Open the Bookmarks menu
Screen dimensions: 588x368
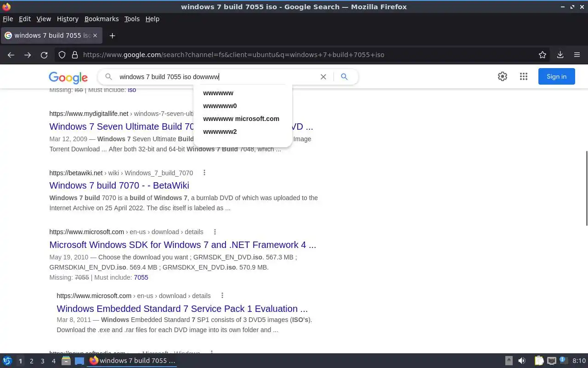[102, 19]
